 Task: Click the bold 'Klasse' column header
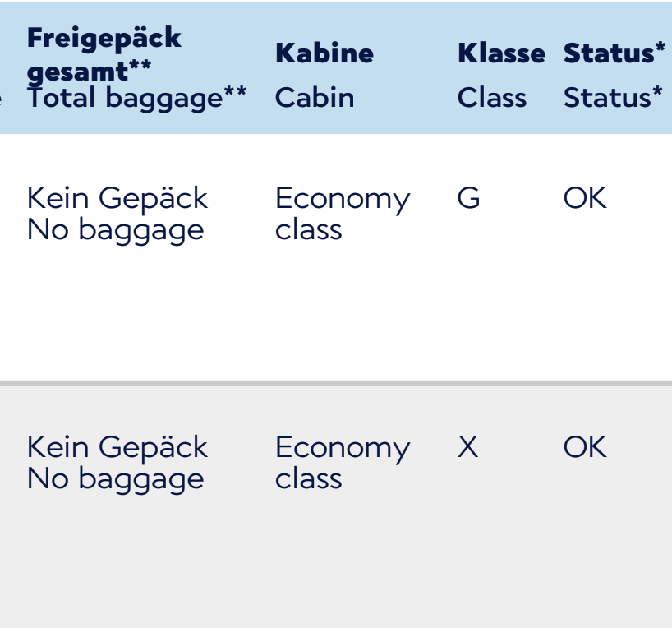500,53
